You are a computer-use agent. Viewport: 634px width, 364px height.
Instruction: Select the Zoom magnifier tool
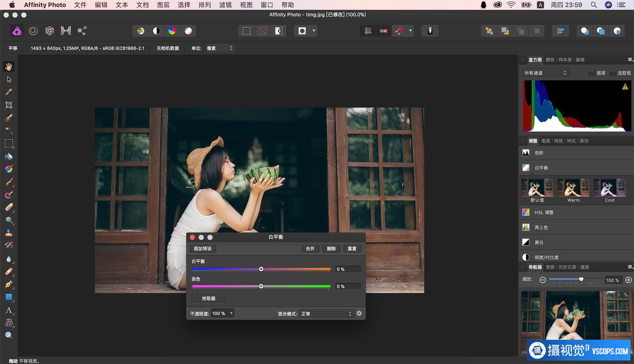[9, 335]
